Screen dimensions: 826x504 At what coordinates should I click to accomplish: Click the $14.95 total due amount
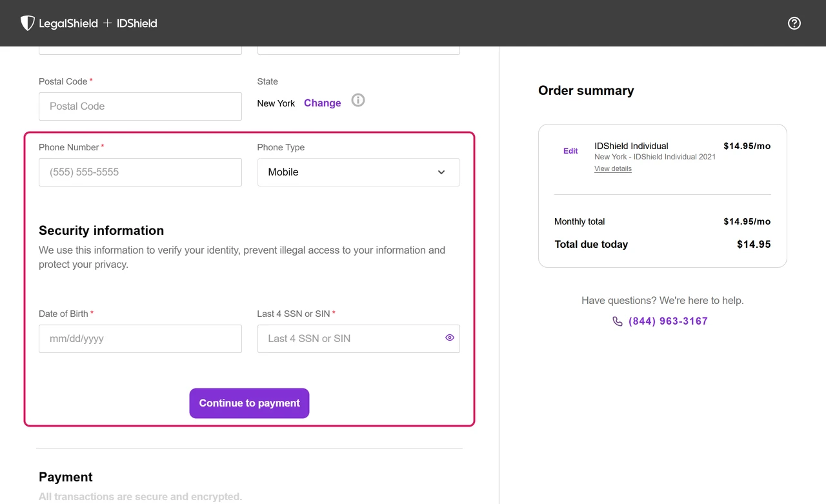754,244
